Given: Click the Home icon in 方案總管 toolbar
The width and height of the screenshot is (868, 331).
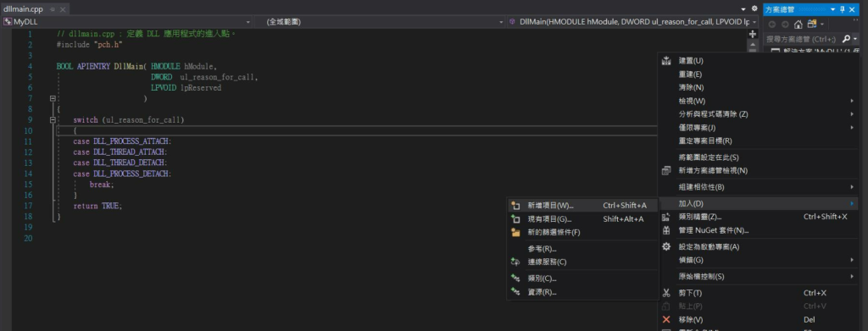Looking at the screenshot, I should click(x=798, y=25).
